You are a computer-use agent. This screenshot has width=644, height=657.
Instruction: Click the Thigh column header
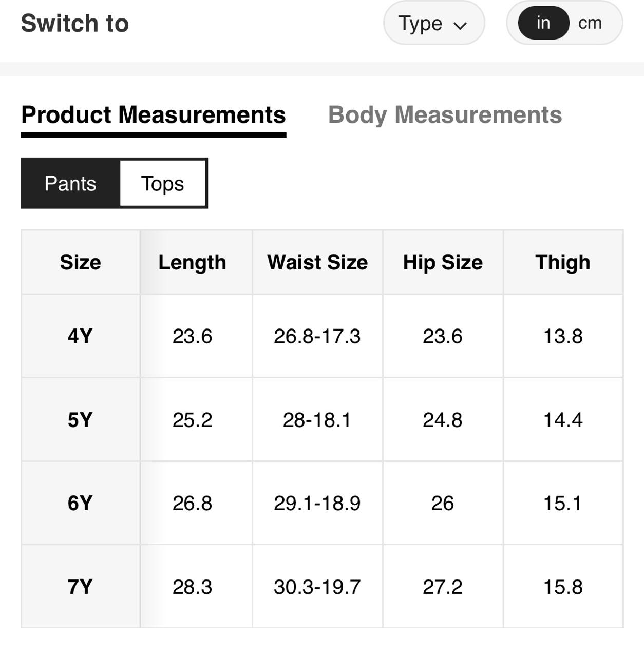pyautogui.click(x=563, y=262)
